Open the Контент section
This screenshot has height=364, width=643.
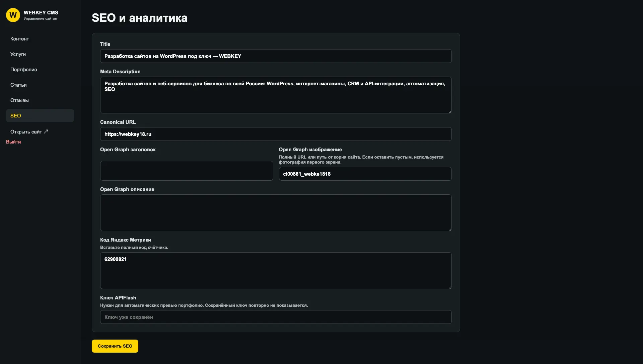click(40, 39)
